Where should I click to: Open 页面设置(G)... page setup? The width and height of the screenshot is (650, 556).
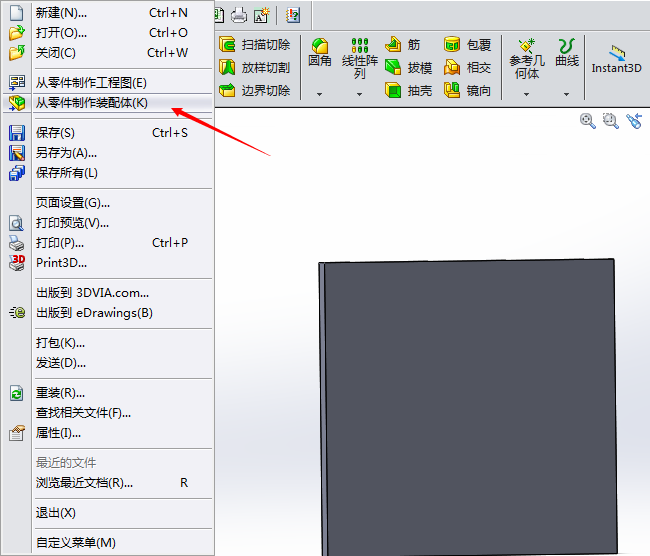[108, 203]
